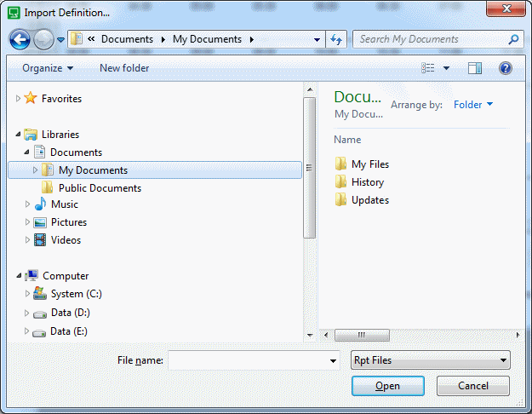Open the Help question mark icon
This screenshot has width=532, height=414.
(x=505, y=68)
